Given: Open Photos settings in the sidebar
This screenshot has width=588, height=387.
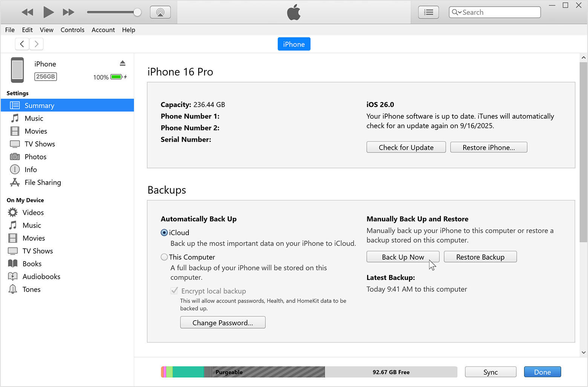Looking at the screenshot, I should [x=35, y=156].
